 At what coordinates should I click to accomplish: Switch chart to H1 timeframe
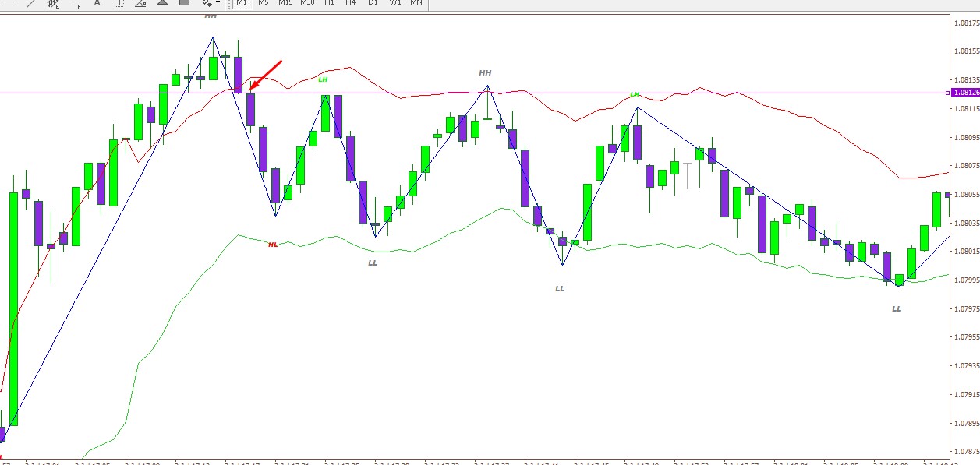pyautogui.click(x=329, y=2)
